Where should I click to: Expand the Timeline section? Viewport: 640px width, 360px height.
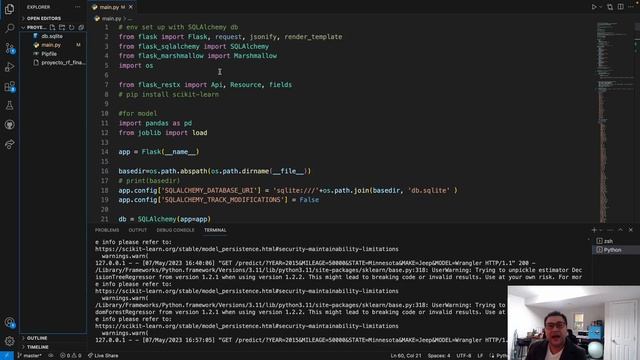pos(38,347)
